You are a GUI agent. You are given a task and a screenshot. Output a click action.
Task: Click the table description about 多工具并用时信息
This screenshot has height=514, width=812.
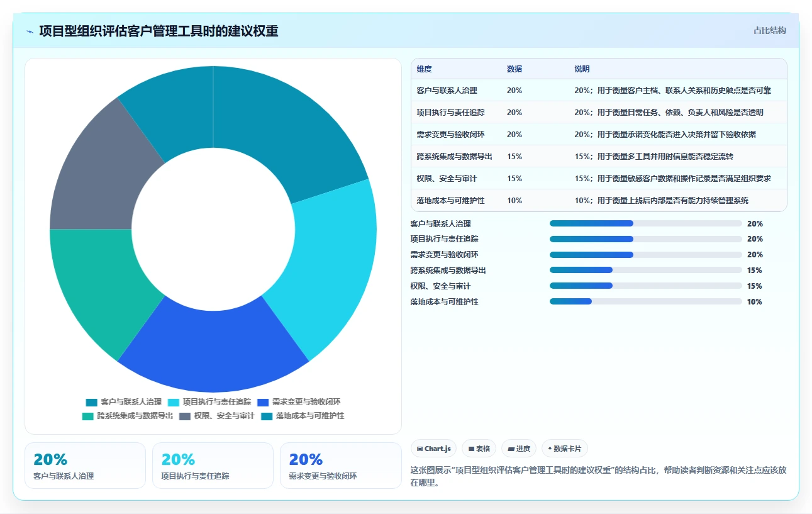(653, 157)
